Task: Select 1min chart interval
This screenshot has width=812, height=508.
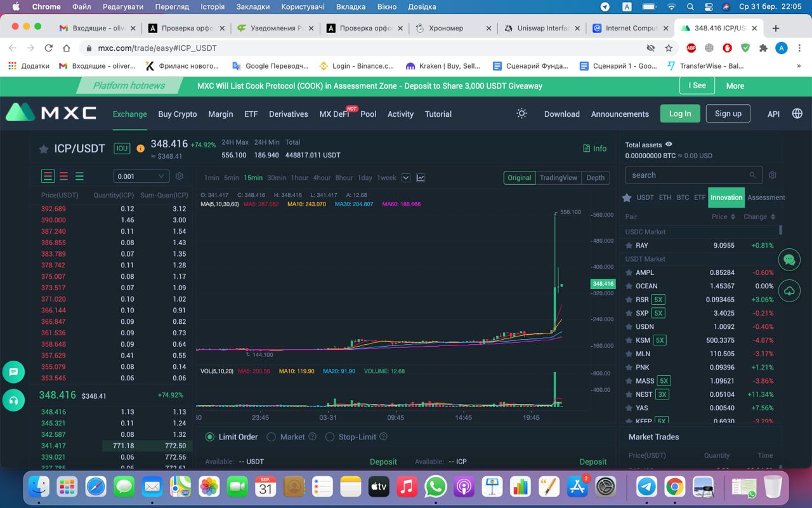Action: coord(211,178)
